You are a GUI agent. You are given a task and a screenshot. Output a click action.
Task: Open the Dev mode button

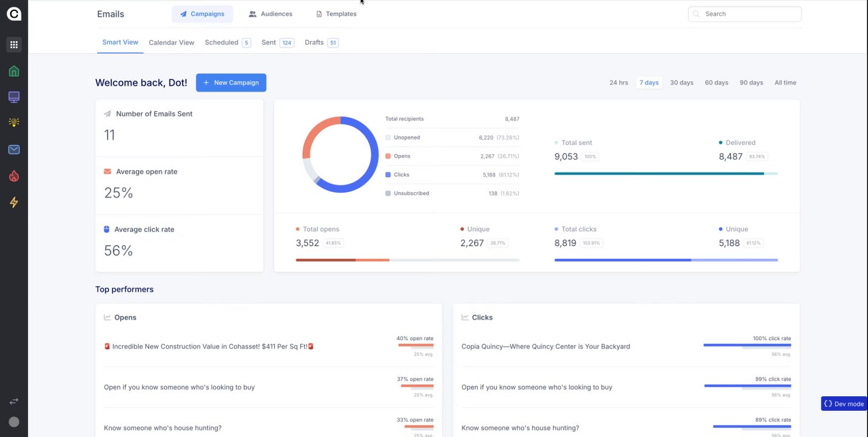pyautogui.click(x=844, y=404)
